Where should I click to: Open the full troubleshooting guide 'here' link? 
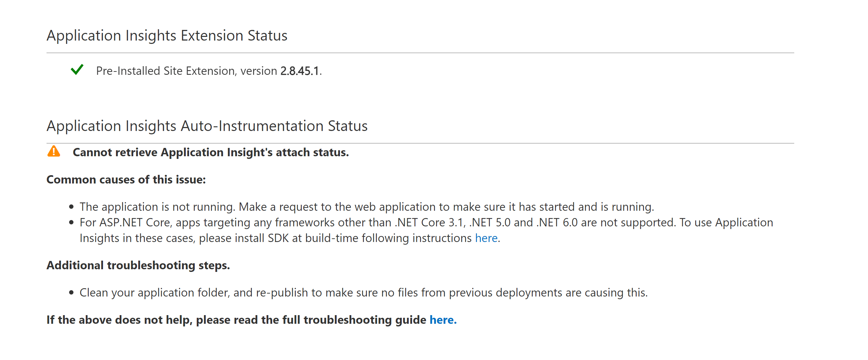[443, 319]
